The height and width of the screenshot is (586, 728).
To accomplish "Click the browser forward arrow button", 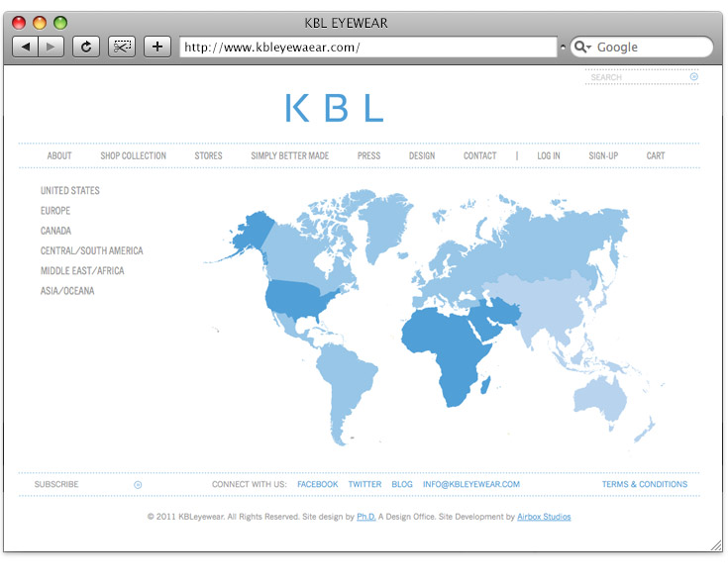I will pos(52,47).
